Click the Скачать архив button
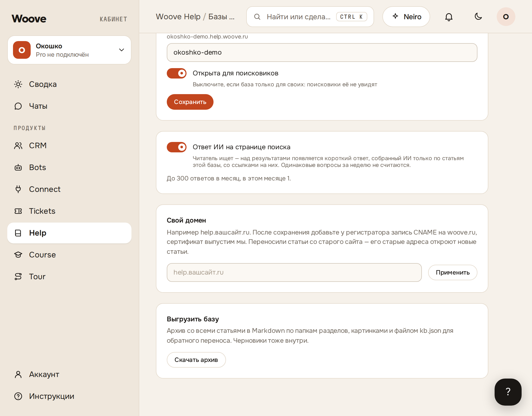Viewport: 532px width, 416px height. pyautogui.click(x=196, y=360)
